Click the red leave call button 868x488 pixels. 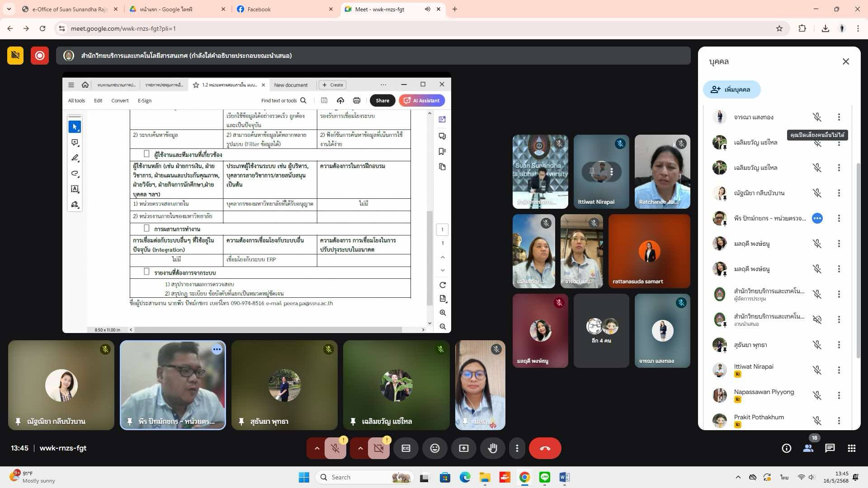[545, 448]
